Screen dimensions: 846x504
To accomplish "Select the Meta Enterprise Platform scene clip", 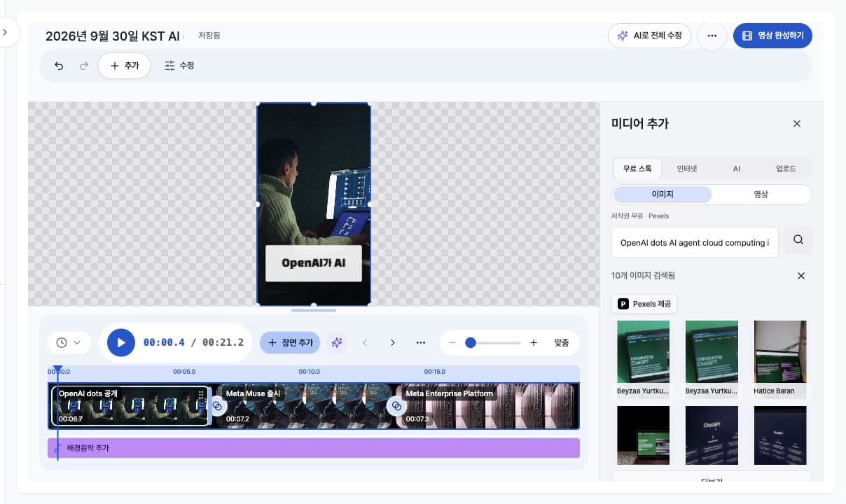I will [488, 406].
